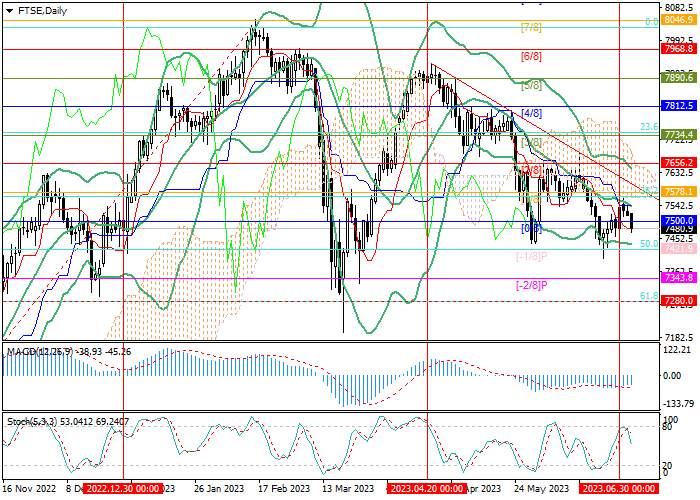Click the 26 Jan 2023 date label
Viewport: 700px width, 500px height.
pos(218,488)
